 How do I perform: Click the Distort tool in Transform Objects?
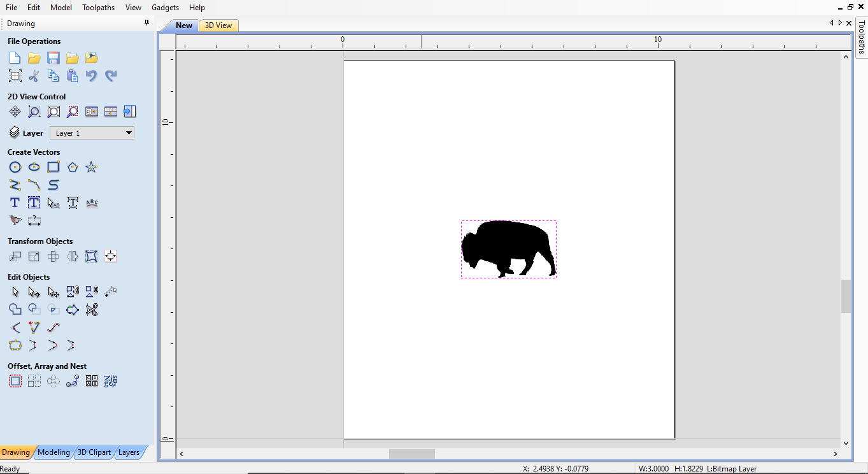(x=92, y=256)
